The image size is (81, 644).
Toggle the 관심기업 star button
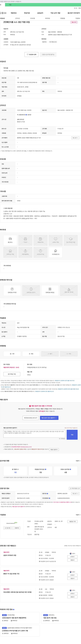click(x=8, y=528)
